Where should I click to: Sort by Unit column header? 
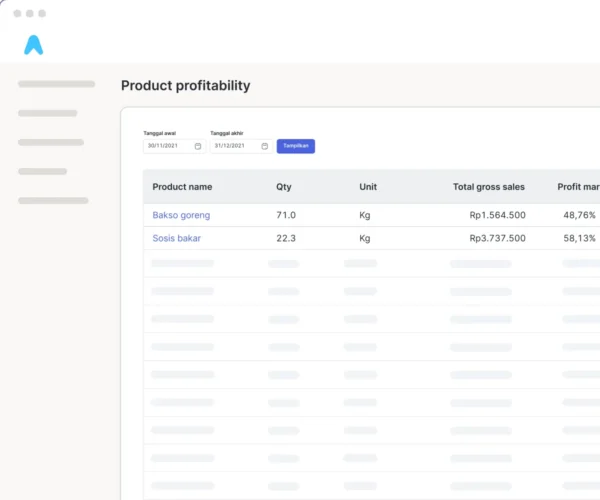coord(368,187)
